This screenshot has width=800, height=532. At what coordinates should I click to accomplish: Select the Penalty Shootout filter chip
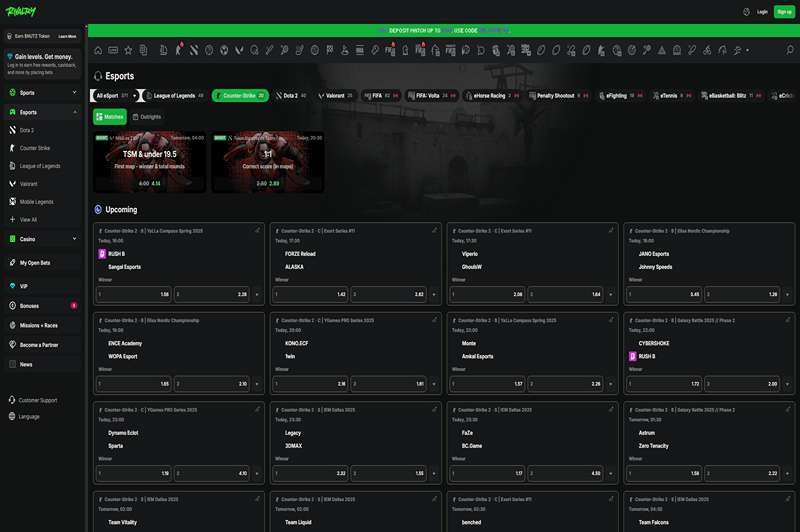tap(559, 95)
